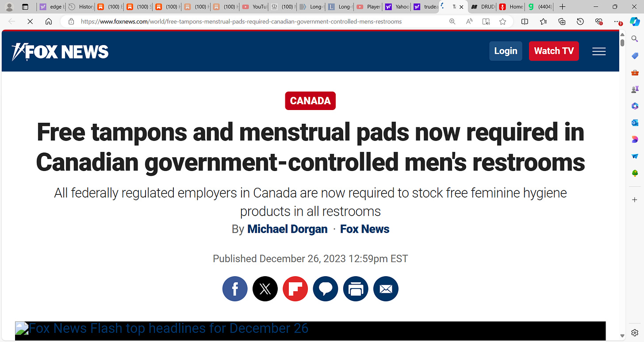Image resolution: width=644 pixels, height=342 pixels.
Task: Open the browser profile avatar
Action: (9, 7)
